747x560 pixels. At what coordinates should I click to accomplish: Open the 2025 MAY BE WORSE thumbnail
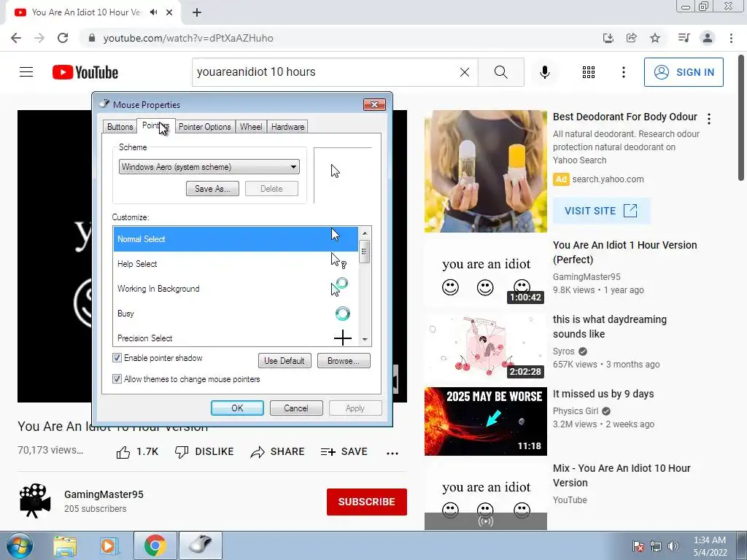coord(485,421)
